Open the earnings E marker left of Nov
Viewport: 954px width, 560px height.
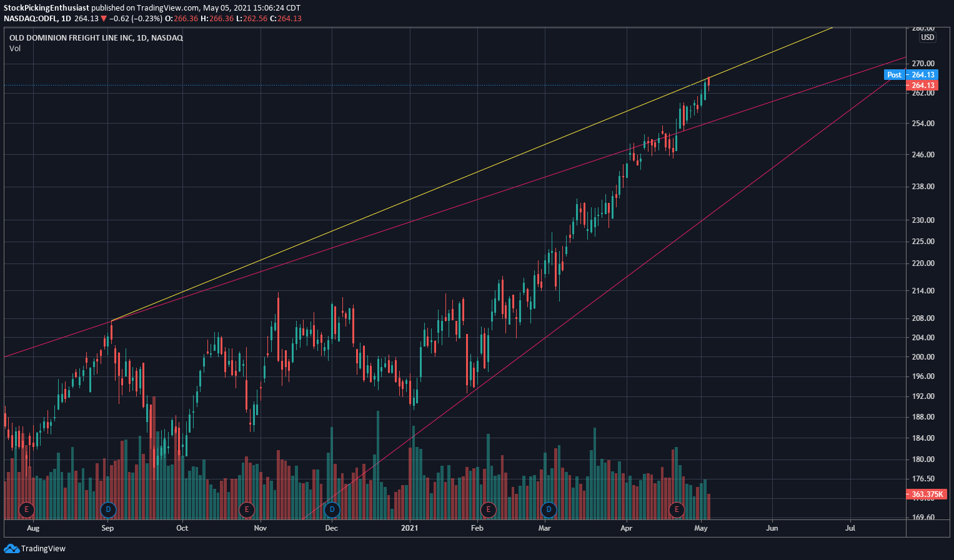[x=247, y=509]
